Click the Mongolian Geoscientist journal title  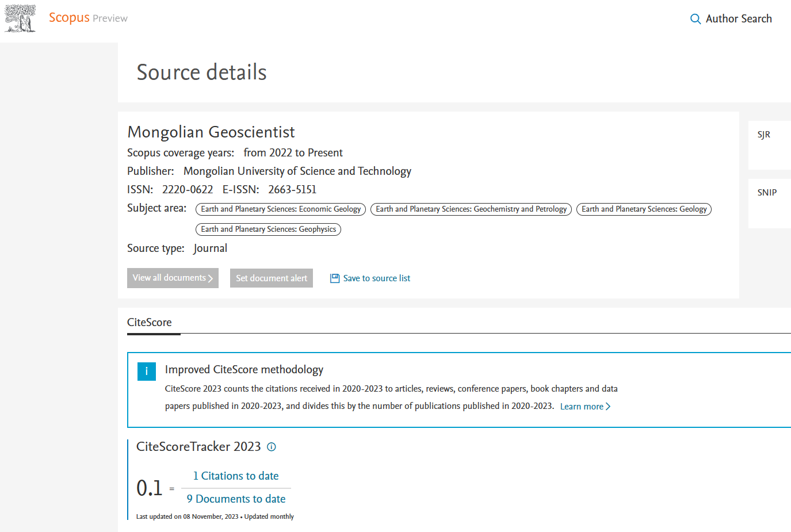211,132
